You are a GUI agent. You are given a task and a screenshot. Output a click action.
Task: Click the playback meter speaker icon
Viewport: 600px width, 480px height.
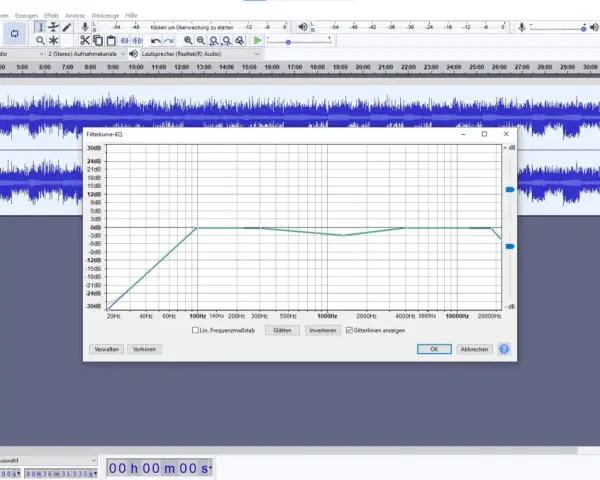[303, 27]
